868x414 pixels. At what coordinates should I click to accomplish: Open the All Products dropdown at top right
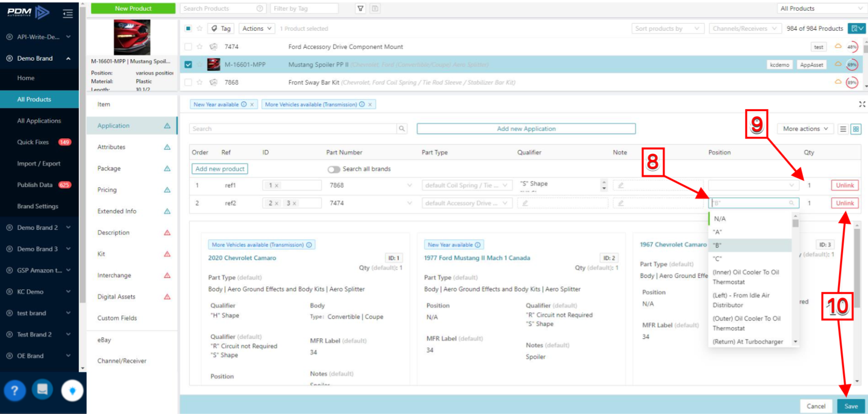tap(821, 9)
